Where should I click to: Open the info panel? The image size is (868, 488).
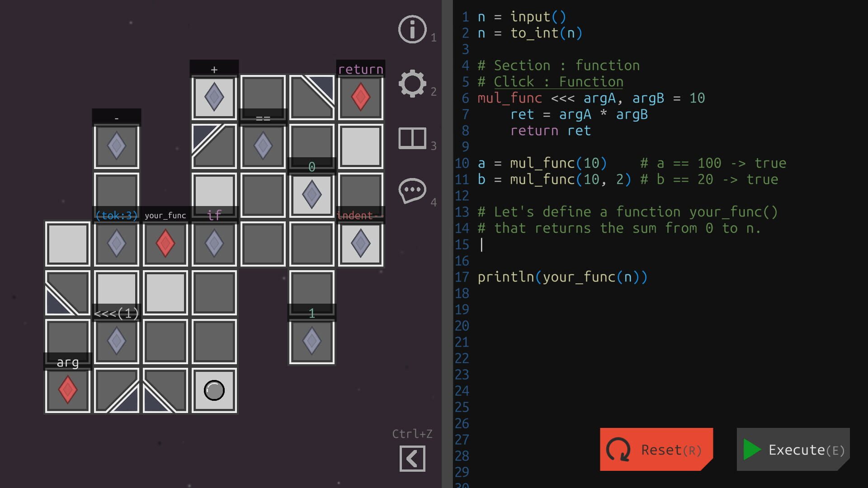pos(412,29)
